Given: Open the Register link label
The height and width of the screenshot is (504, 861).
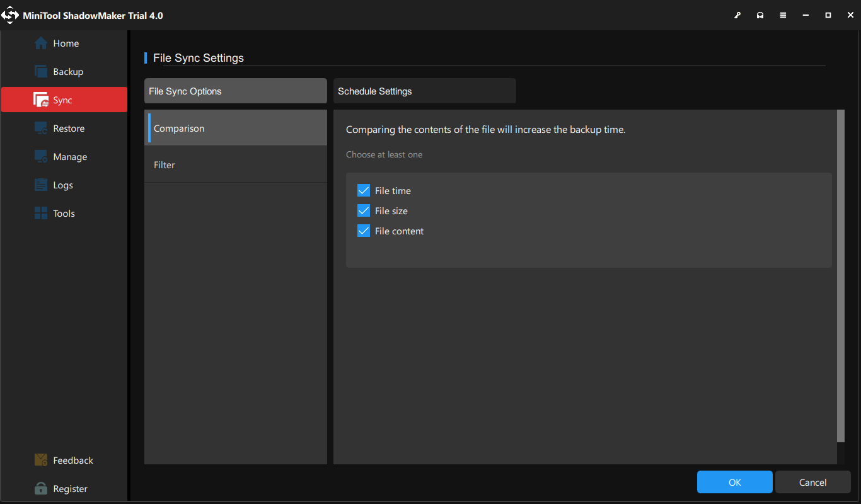Looking at the screenshot, I should [71, 489].
